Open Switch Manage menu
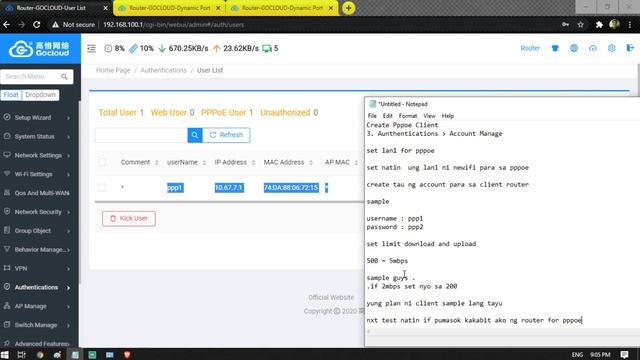This screenshot has width=640, height=360. 39,325
